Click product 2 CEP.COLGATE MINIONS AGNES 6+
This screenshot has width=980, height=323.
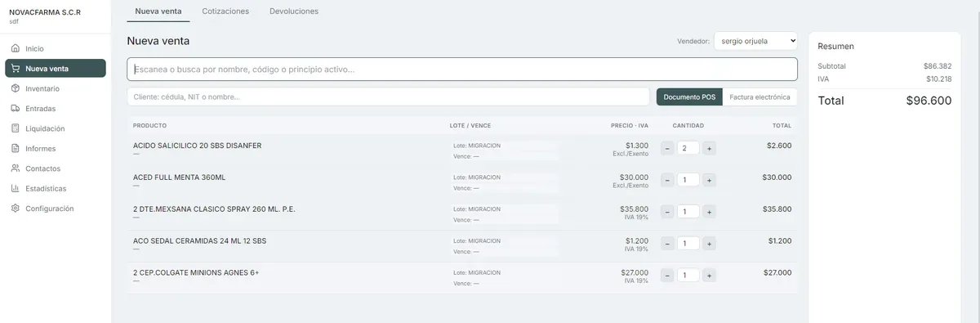point(196,272)
